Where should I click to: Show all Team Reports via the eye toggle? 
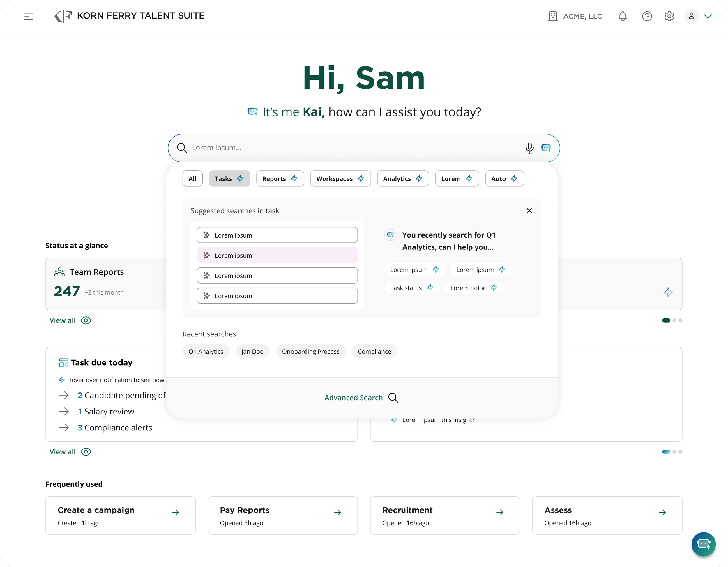coord(86,320)
